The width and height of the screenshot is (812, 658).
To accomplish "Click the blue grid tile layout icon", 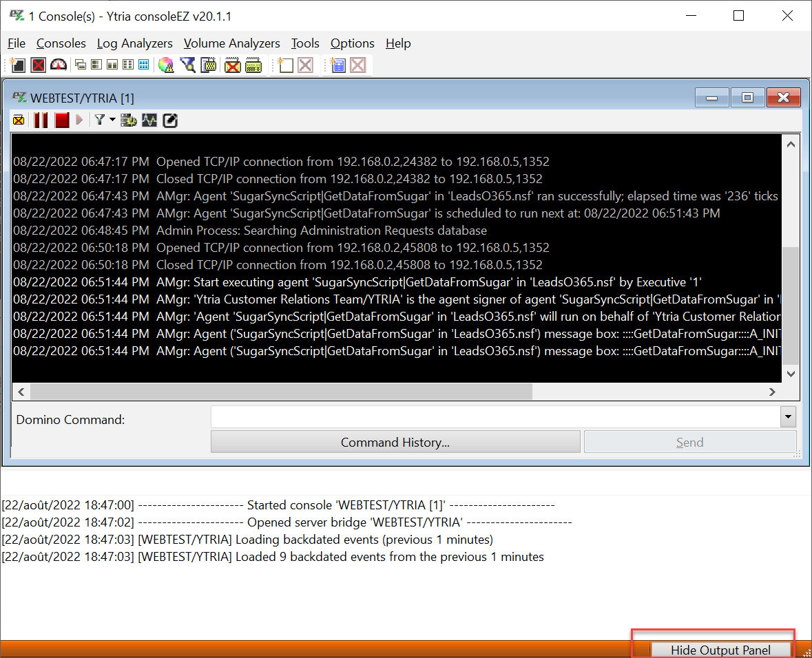I will click(143, 65).
